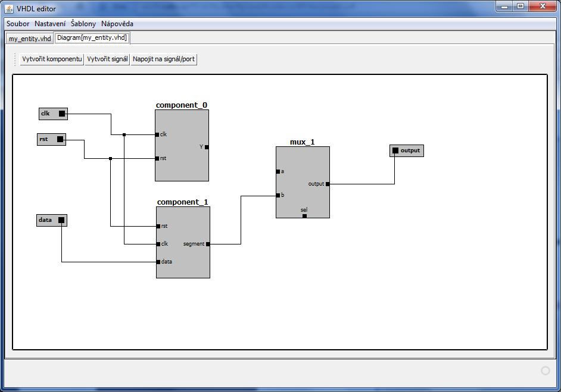Minimize the VHDL editor window
561x392 pixels.
click(504, 6)
